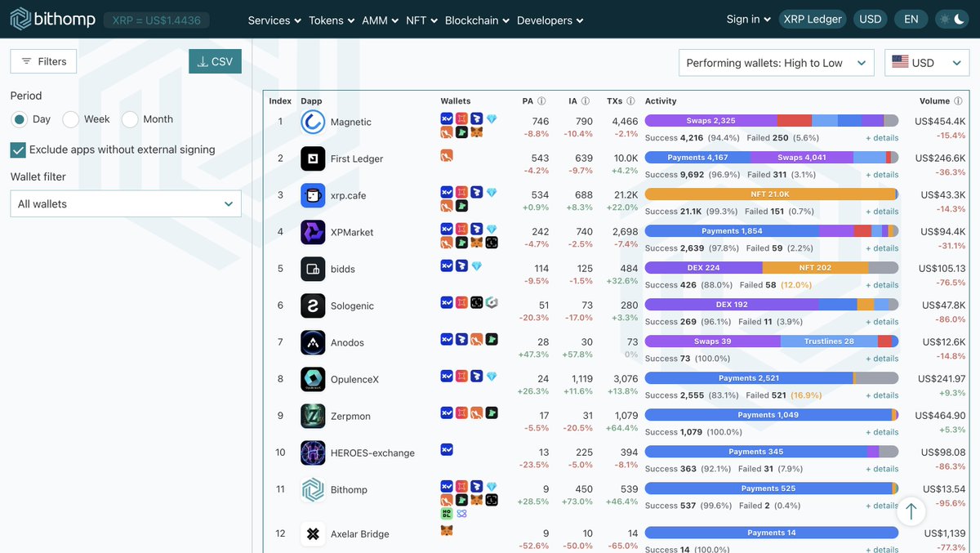Toggle the dark/light theme switch

point(951,19)
